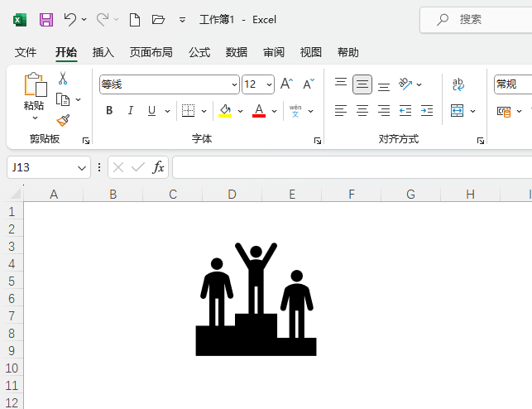This screenshot has height=409, width=532.
Task: Open the 页面布局 tab
Action: tap(151, 52)
